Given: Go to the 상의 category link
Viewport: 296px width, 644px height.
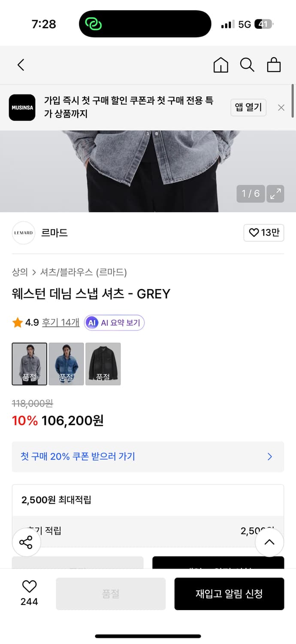Looking at the screenshot, I should [x=19, y=272].
